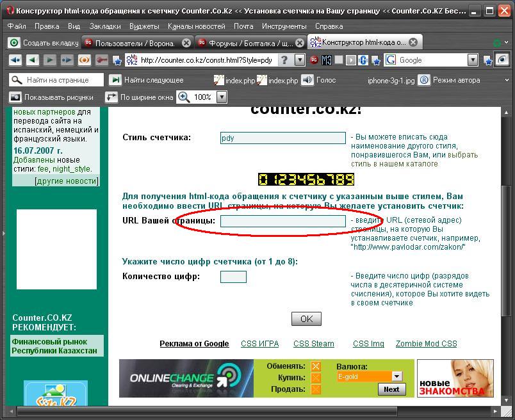Expand the tab bar chevron at top right
The width and height of the screenshot is (515, 420).
coord(506,42)
